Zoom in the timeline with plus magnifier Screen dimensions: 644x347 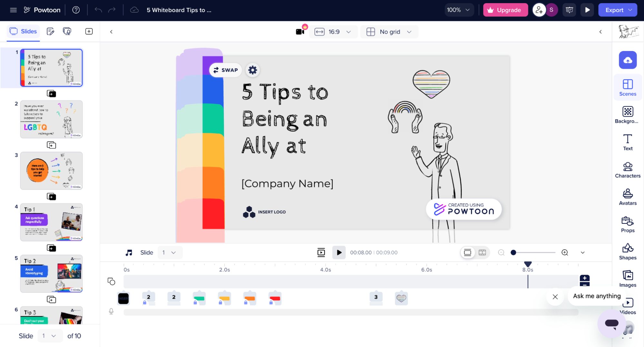565,253
